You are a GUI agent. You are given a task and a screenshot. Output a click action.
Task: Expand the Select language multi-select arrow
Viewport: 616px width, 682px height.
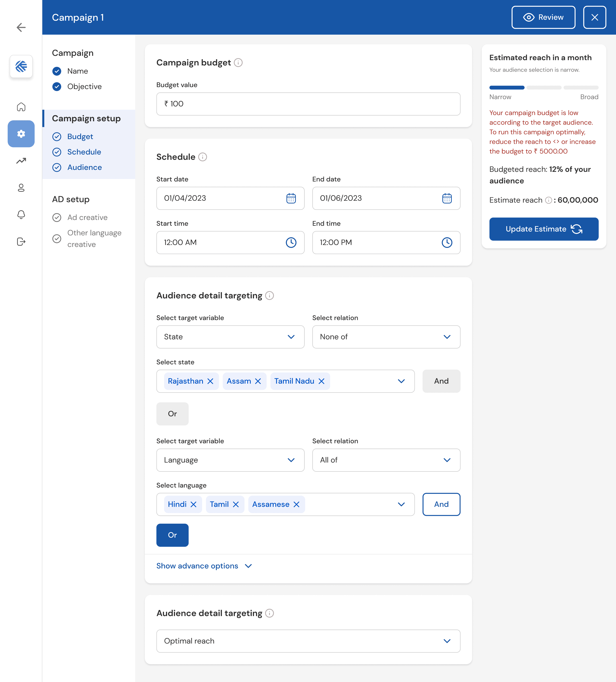point(401,504)
